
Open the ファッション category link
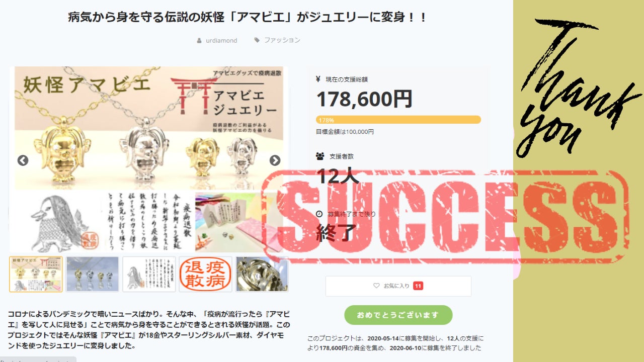282,40
